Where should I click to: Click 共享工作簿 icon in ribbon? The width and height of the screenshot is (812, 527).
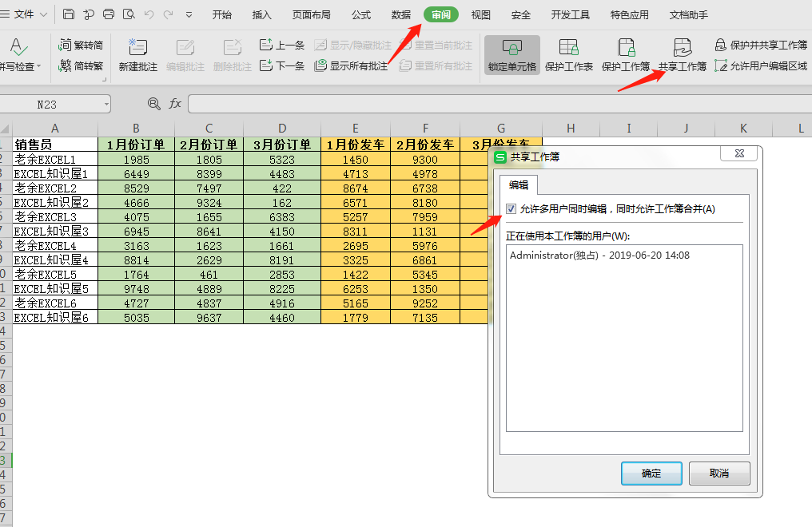point(682,54)
